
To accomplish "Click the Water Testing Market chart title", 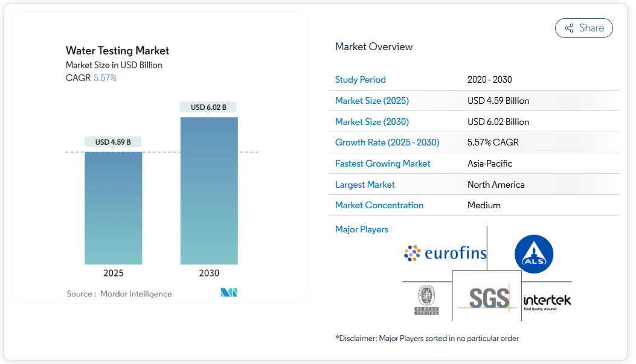I will tap(117, 51).
